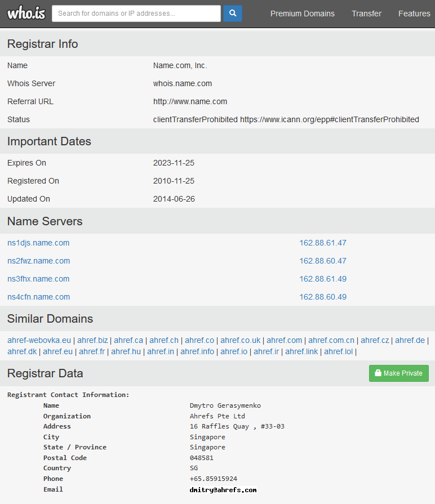The image size is (435, 504).
Task: Click the Important Dates section heading
Action: 49,141
